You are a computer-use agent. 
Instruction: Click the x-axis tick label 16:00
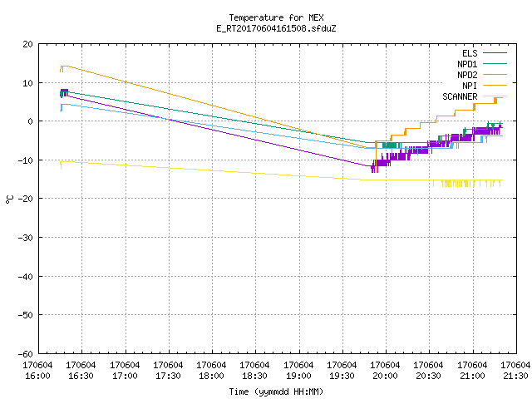(37, 376)
